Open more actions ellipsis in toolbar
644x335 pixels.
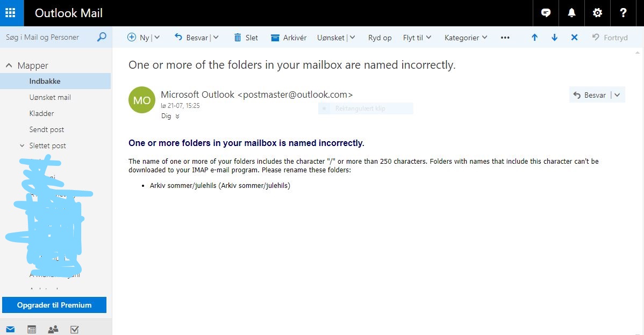pos(505,38)
